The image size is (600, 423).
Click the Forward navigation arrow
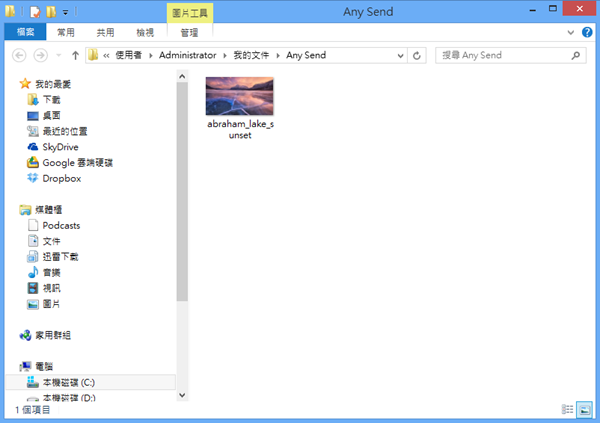[41, 56]
